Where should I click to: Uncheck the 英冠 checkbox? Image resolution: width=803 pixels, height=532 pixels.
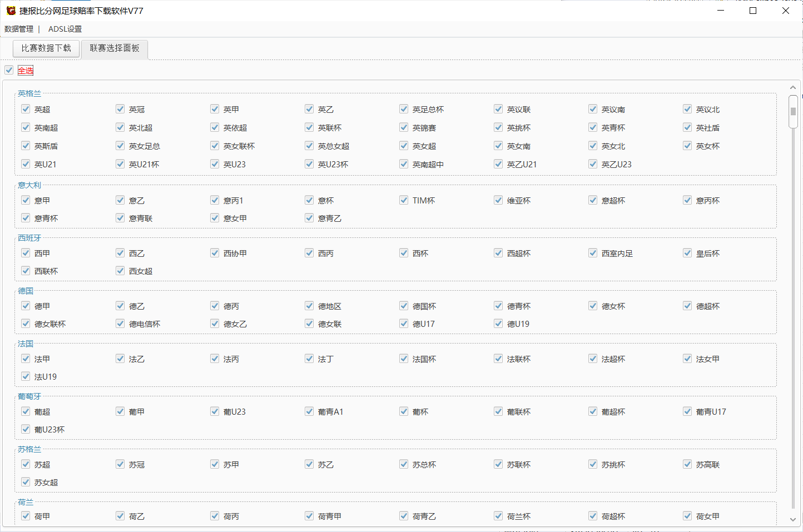[120, 109]
